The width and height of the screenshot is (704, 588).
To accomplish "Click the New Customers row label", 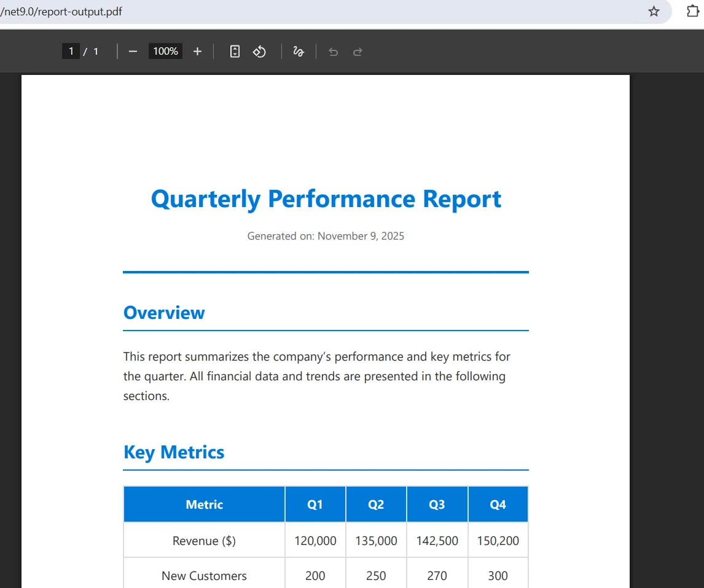I will pyautogui.click(x=204, y=576).
